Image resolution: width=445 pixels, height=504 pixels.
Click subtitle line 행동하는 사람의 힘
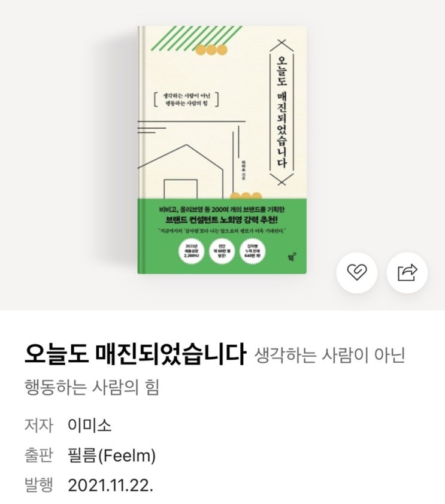pyautogui.click(x=92, y=387)
